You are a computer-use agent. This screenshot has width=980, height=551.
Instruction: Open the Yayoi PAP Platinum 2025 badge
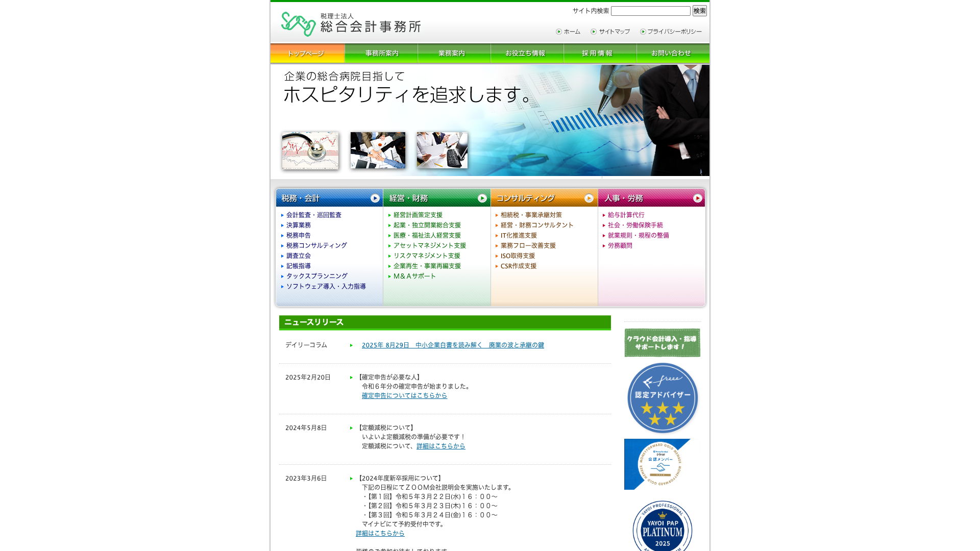[x=662, y=528]
